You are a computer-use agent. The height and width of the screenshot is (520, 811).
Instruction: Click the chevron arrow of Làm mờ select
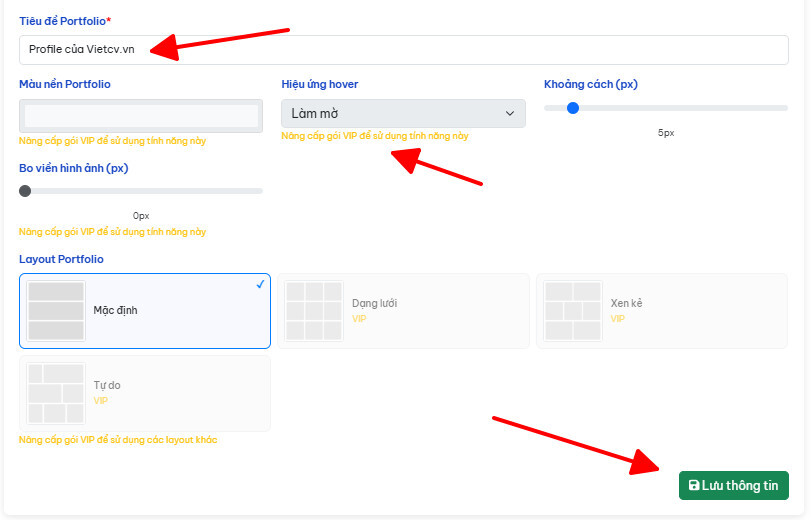(512, 114)
